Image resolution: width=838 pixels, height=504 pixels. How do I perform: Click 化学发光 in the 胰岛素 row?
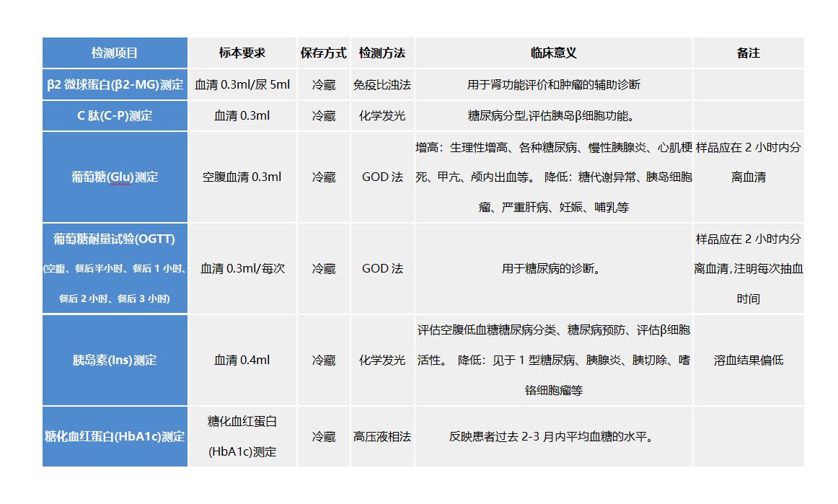[382, 361]
